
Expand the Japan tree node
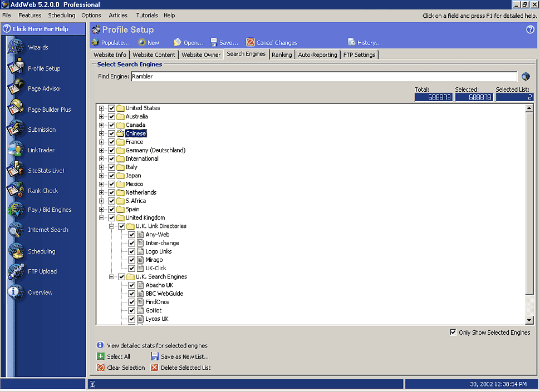(x=101, y=175)
